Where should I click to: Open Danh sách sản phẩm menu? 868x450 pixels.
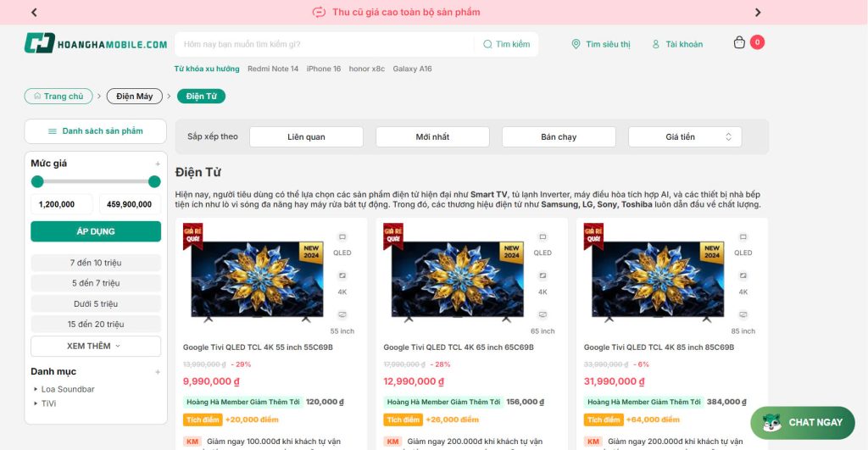95,131
